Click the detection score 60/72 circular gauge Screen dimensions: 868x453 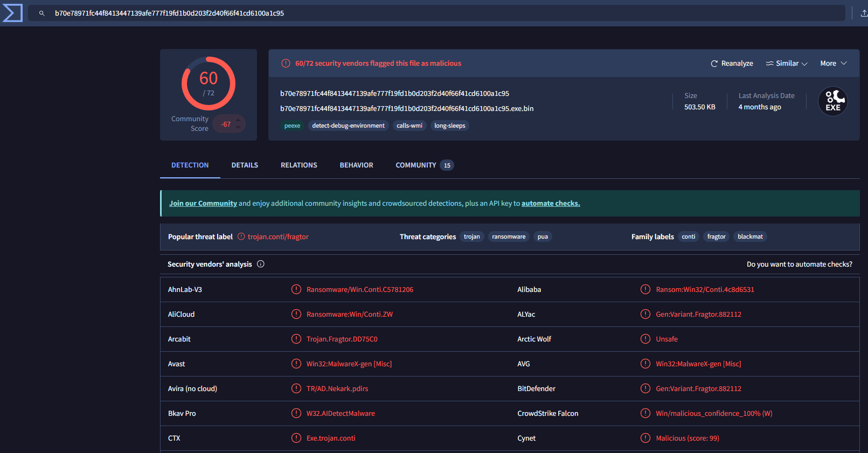[209, 83]
